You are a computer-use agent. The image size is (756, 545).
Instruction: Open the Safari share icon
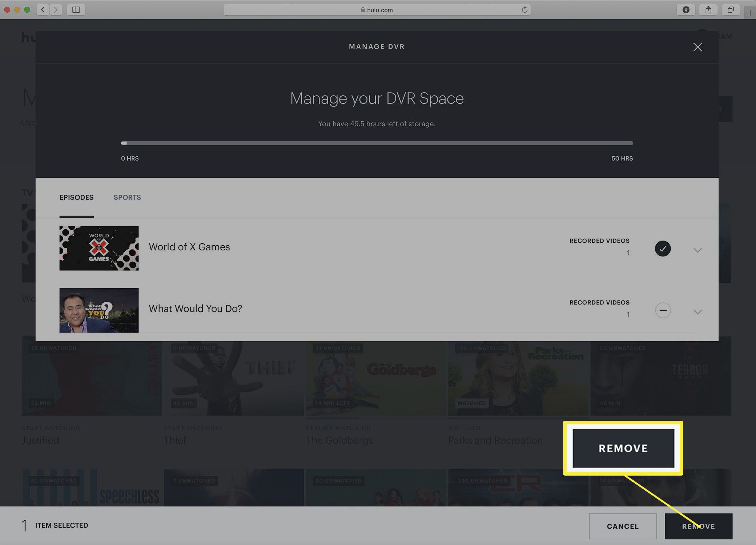[708, 10]
